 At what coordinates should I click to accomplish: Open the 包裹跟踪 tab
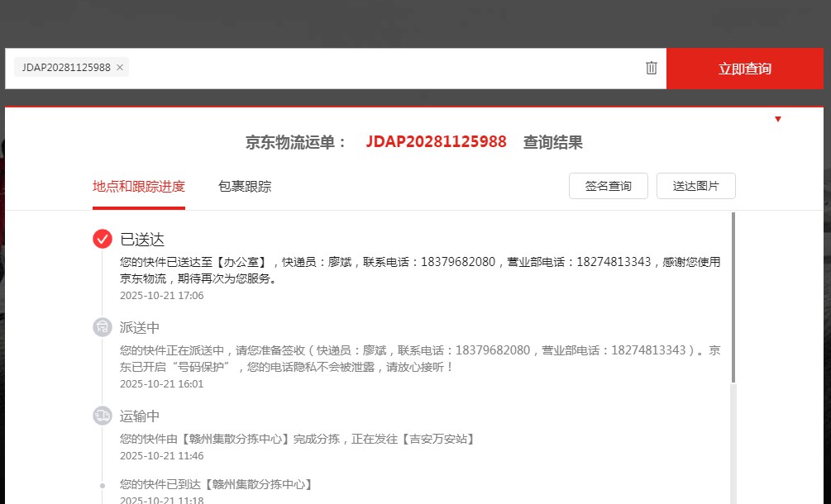[245, 187]
